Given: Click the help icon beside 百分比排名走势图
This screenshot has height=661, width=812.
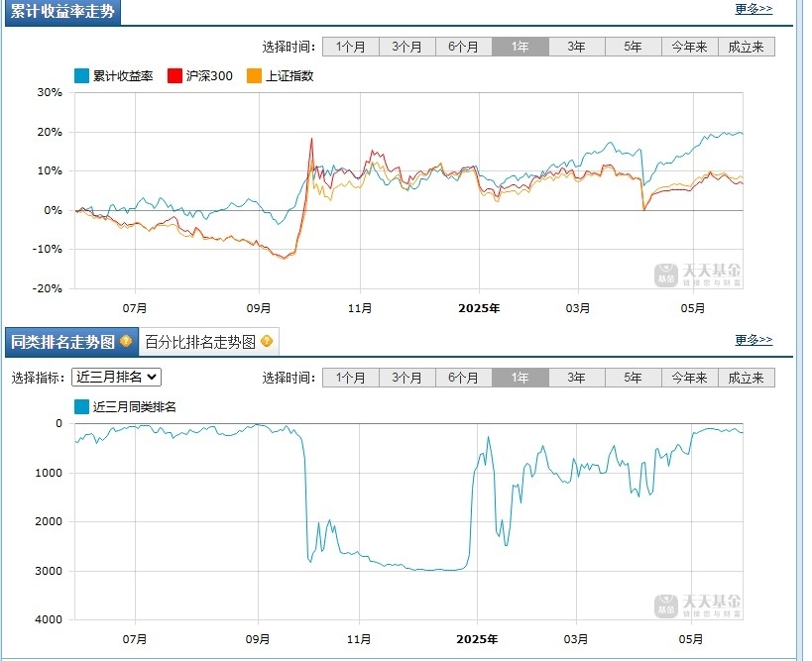Looking at the screenshot, I should click(x=267, y=342).
